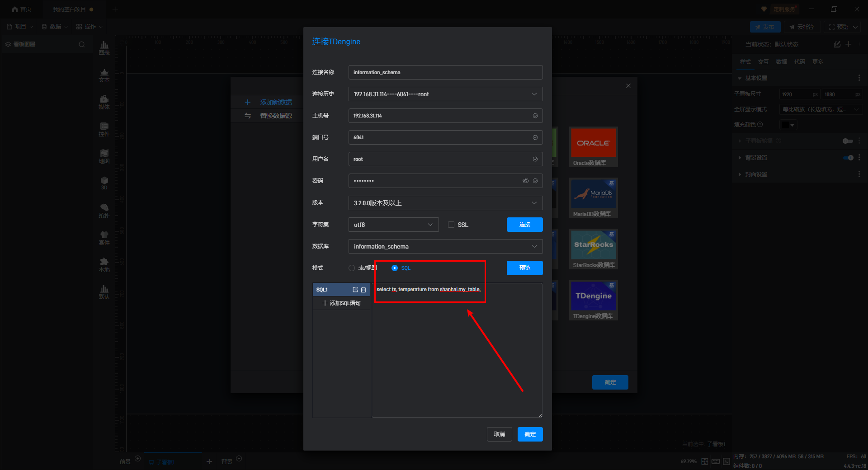Screen dimensions: 868x470
Task: Delete SQL1 using the trash icon
Action: pos(363,290)
